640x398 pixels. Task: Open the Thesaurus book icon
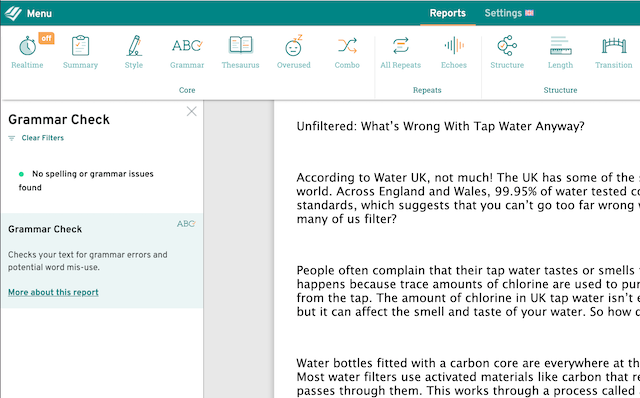(x=240, y=45)
